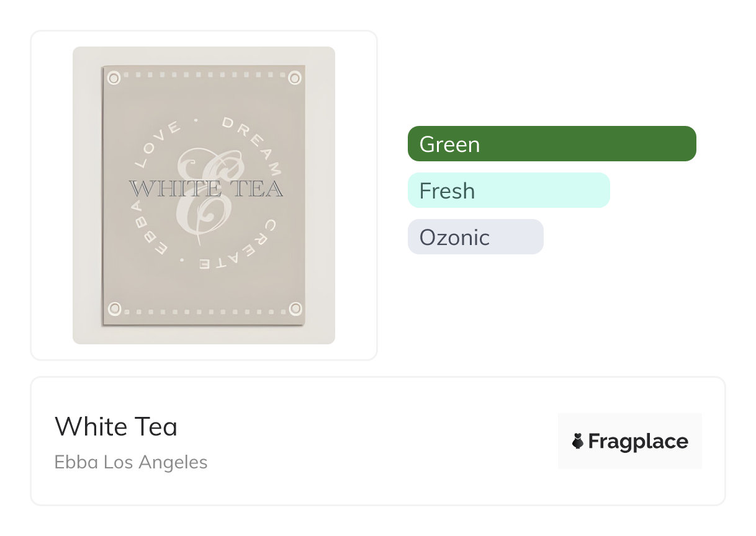
Task: Open the White Tea product title
Action: point(116,427)
